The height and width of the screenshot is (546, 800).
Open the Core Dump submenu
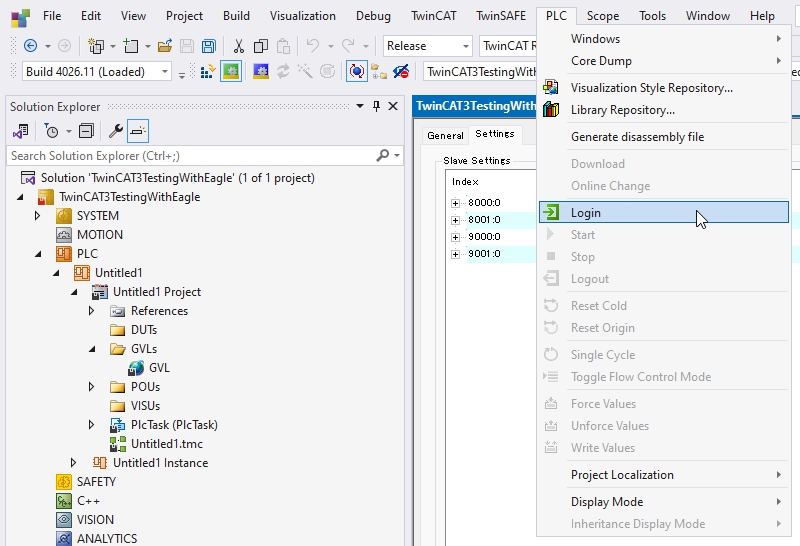(664, 61)
